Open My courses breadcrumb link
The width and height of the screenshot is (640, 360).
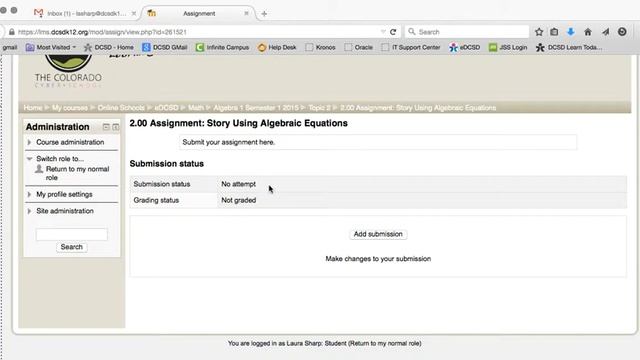coord(70,108)
